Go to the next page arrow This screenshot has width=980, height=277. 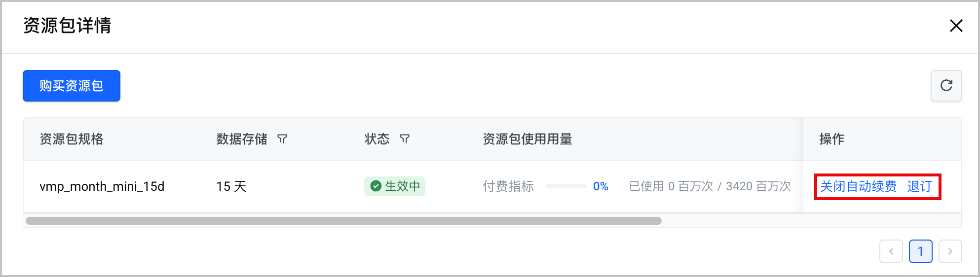950,251
